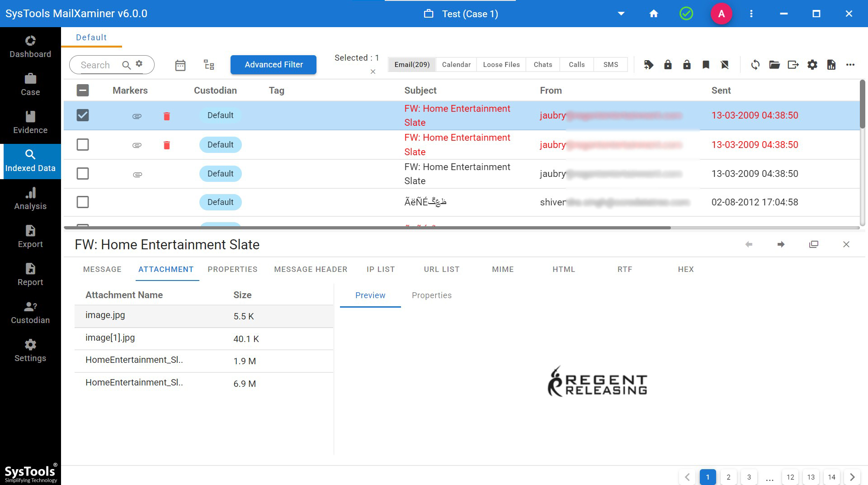The height and width of the screenshot is (485, 868).
Task: Click the search settings gear icon
Action: (x=139, y=64)
